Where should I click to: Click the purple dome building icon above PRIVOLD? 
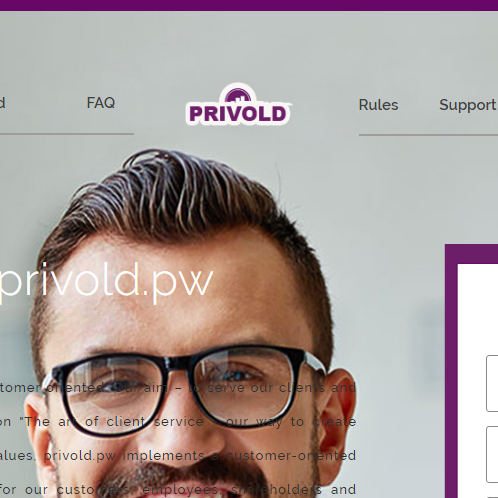click(238, 95)
